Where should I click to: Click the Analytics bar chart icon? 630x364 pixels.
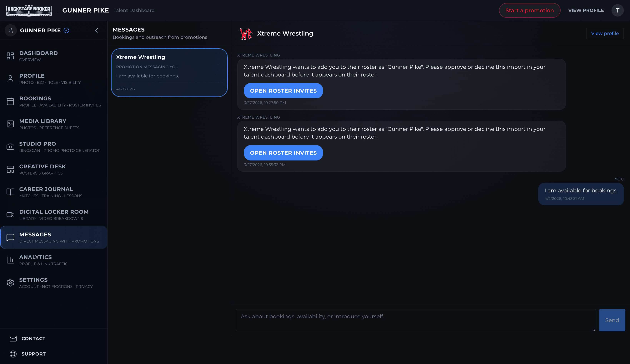[x=10, y=260]
